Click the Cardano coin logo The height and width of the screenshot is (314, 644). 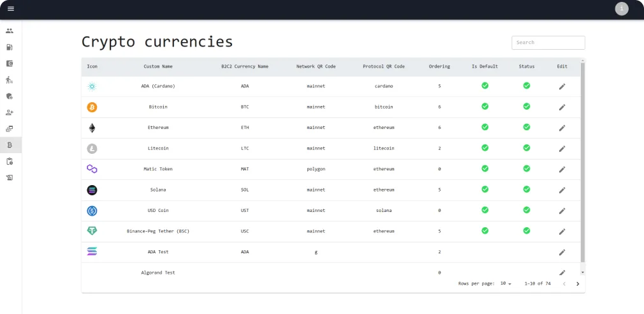[92, 86]
